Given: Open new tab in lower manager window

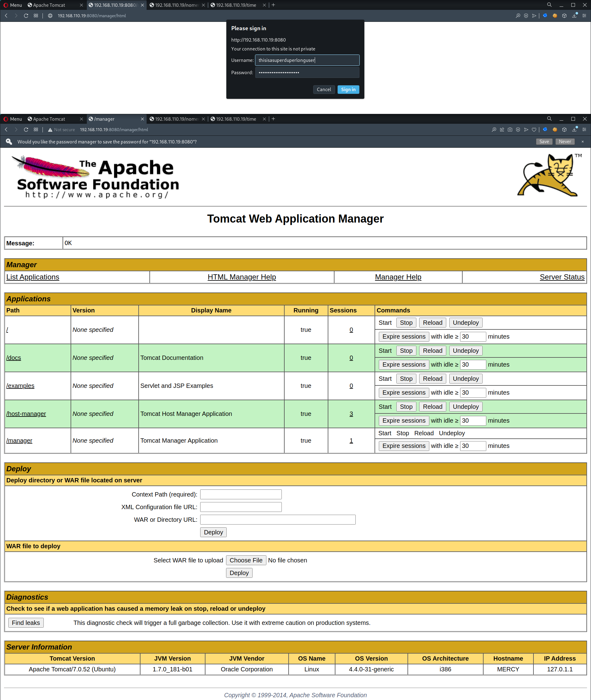Looking at the screenshot, I should (273, 119).
